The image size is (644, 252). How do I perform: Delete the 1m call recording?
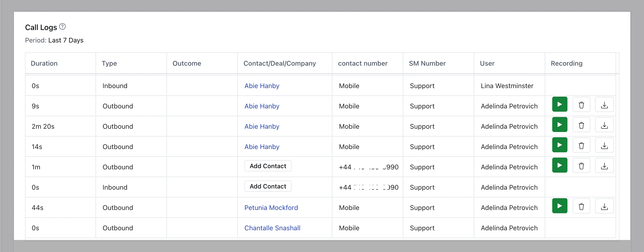point(581,166)
